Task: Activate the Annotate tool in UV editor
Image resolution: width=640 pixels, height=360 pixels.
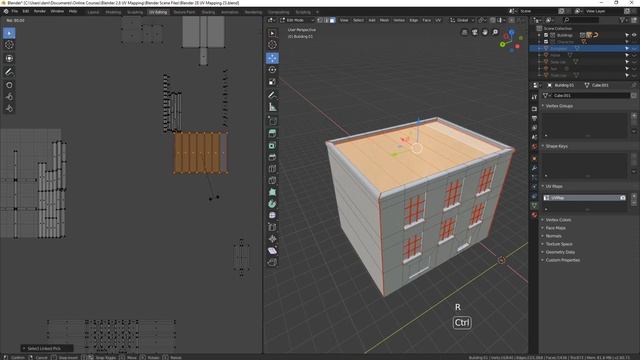Action: (9, 72)
